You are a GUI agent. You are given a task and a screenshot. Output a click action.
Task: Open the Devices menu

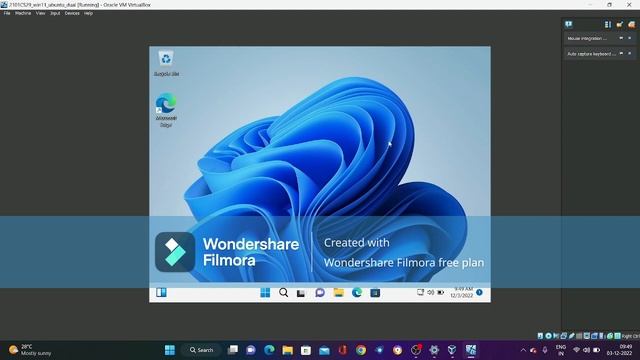click(x=72, y=13)
